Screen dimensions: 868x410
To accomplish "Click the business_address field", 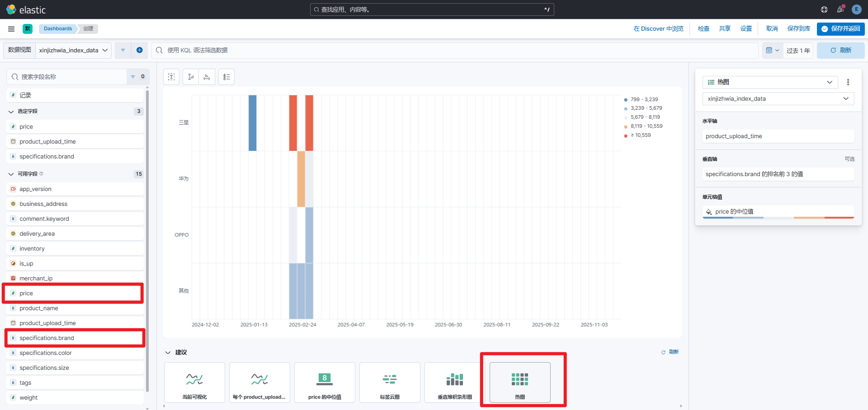I will pyautogui.click(x=75, y=204).
